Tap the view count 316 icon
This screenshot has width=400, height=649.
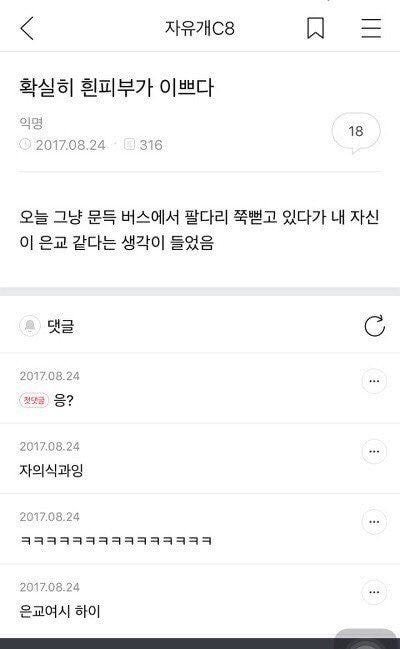[129, 144]
